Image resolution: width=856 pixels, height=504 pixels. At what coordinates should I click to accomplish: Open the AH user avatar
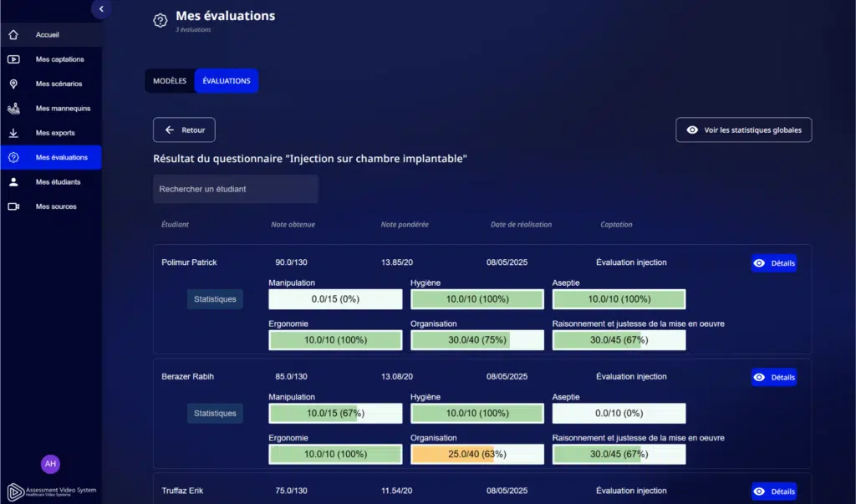point(50,464)
